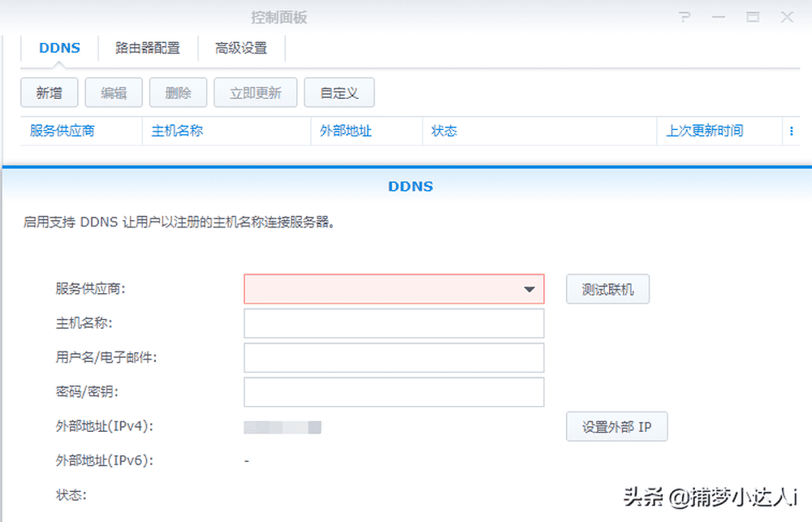Click 设置外部 IP button
812x522 pixels.
(x=616, y=426)
